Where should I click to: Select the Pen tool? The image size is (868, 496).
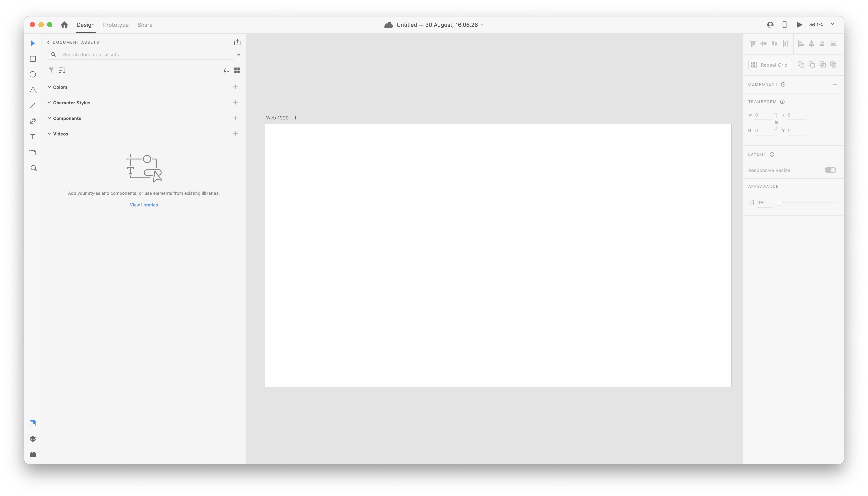(x=33, y=121)
